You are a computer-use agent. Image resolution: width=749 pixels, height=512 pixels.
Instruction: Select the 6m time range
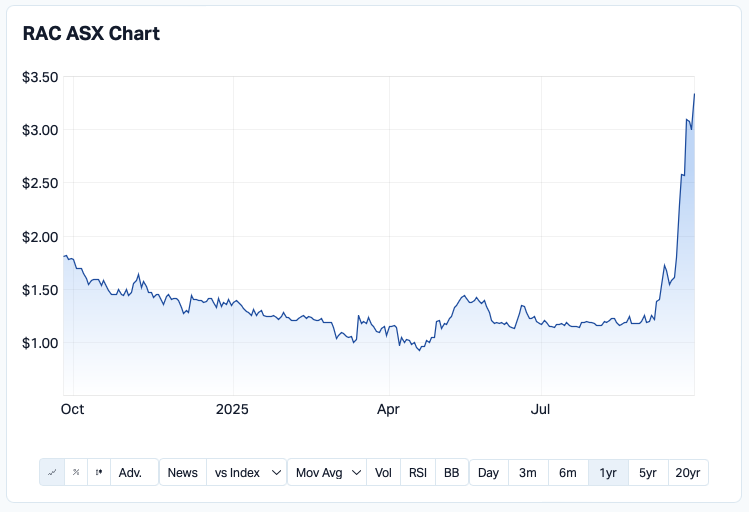(568, 473)
